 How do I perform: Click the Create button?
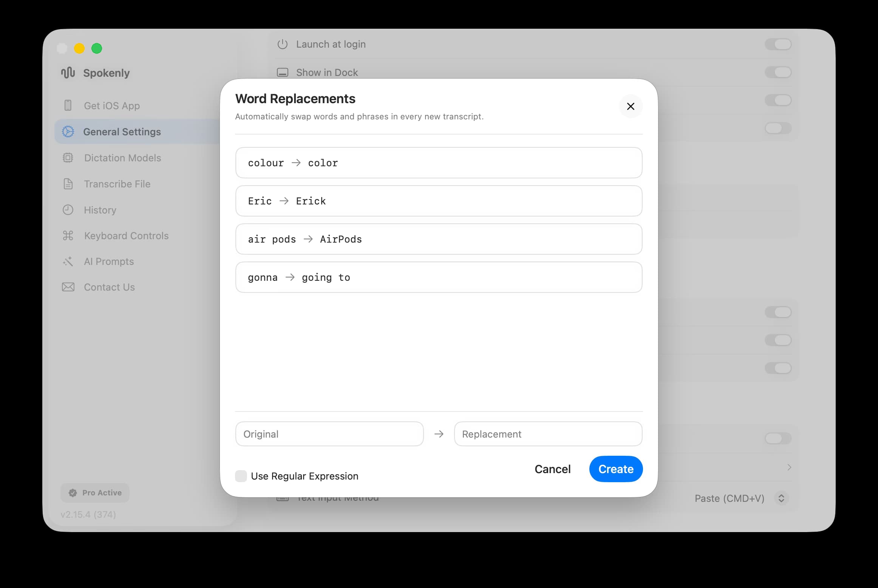pyautogui.click(x=615, y=469)
